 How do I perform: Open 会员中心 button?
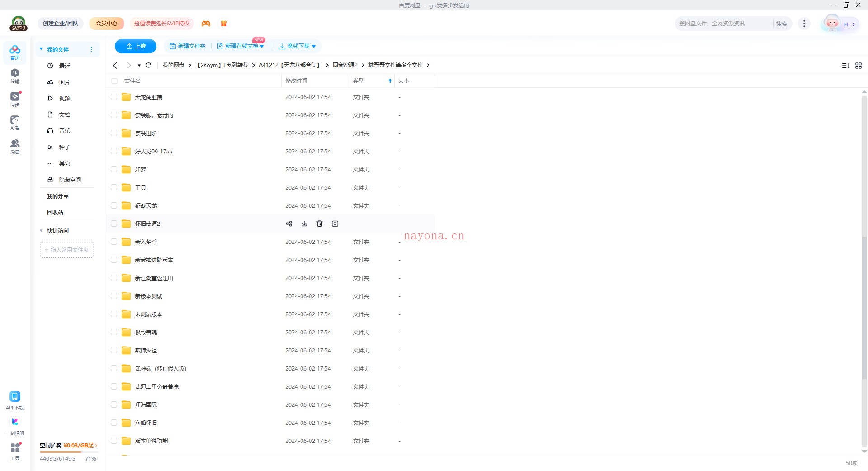(107, 24)
